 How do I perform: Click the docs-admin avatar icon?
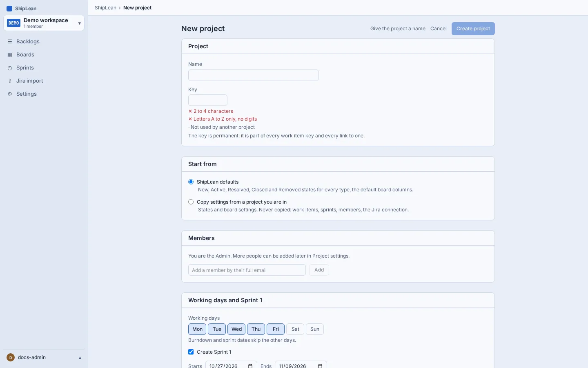tap(11, 357)
